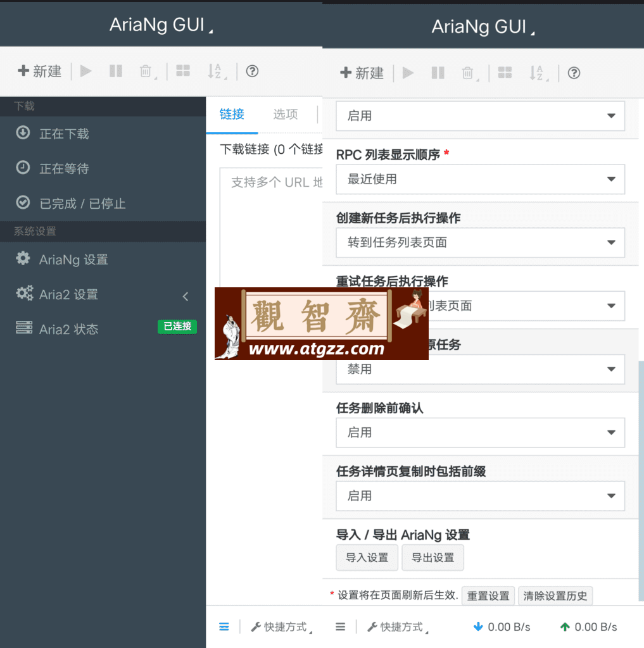Click the 已连接 status badge

click(177, 327)
